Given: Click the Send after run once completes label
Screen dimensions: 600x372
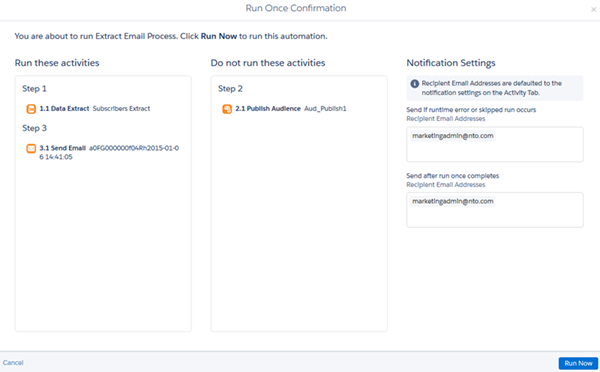Looking at the screenshot, I should pyautogui.click(x=453, y=176).
